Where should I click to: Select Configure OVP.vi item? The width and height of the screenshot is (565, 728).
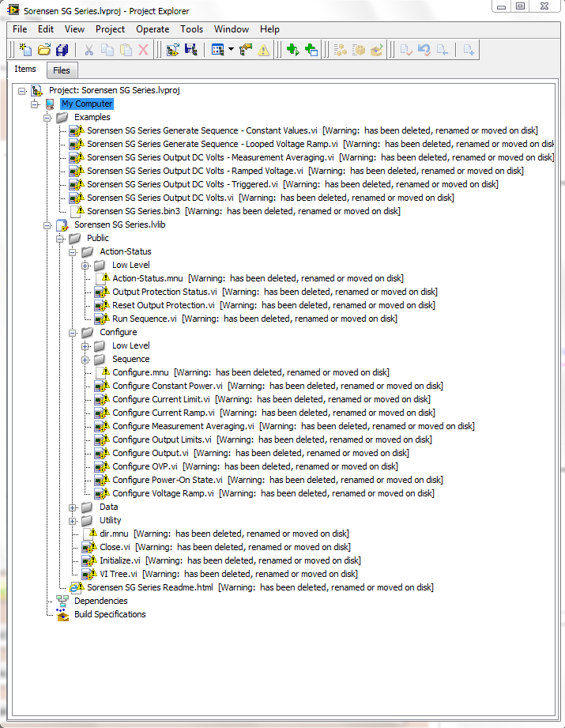145,466
